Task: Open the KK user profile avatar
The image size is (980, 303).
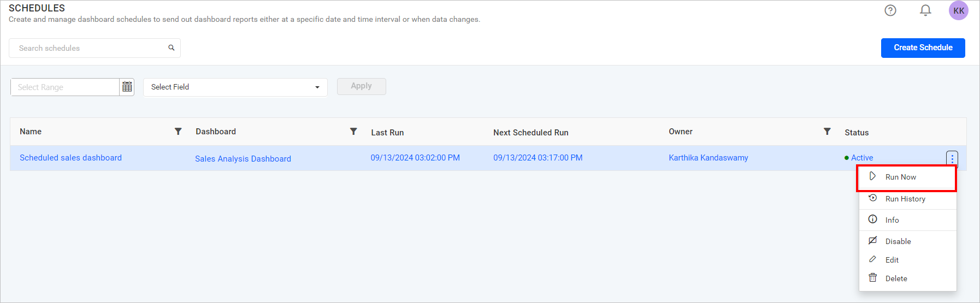Action: tap(959, 10)
